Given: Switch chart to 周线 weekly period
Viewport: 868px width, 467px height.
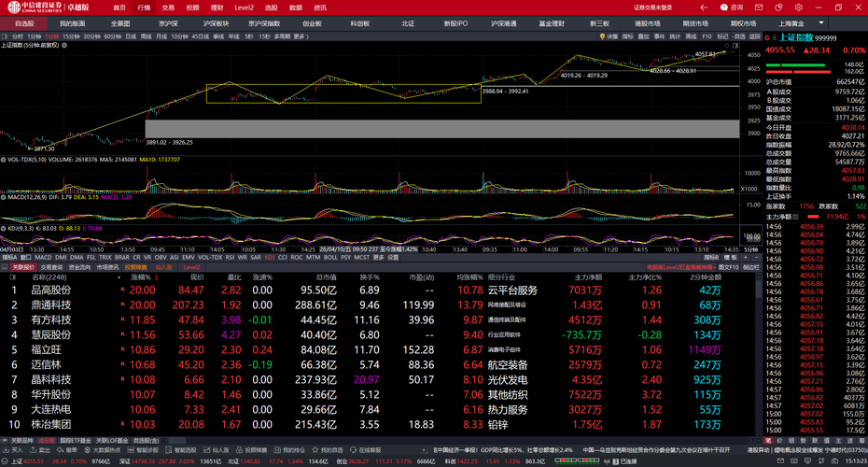Looking at the screenshot, I should 147,36.
